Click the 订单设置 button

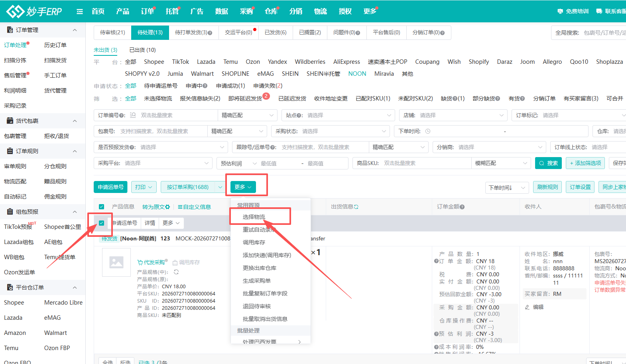tap(580, 187)
